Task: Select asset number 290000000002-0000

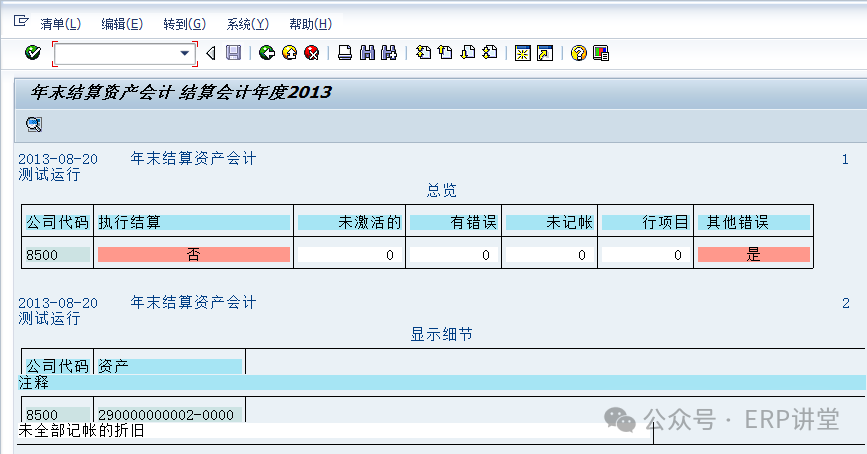Action: [x=169, y=414]
